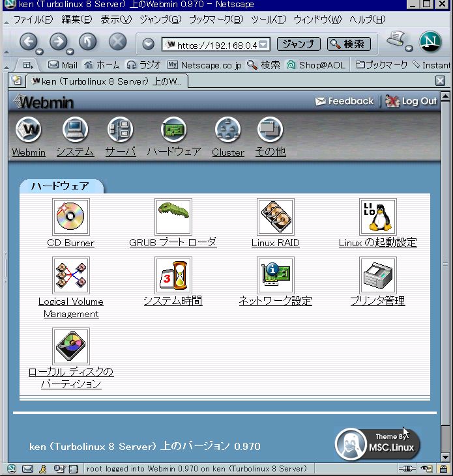
Task: Open the personal toolbar folder dropdown
Action: pyautogui.click(x=28, y=65)
